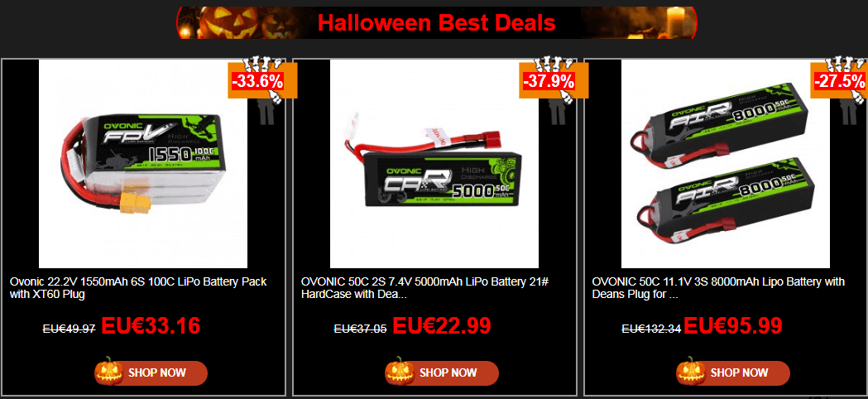Click the -33.6% discount badge
Image resolution: width=868 pixels, height=399 pixels.
click(258, 81)
